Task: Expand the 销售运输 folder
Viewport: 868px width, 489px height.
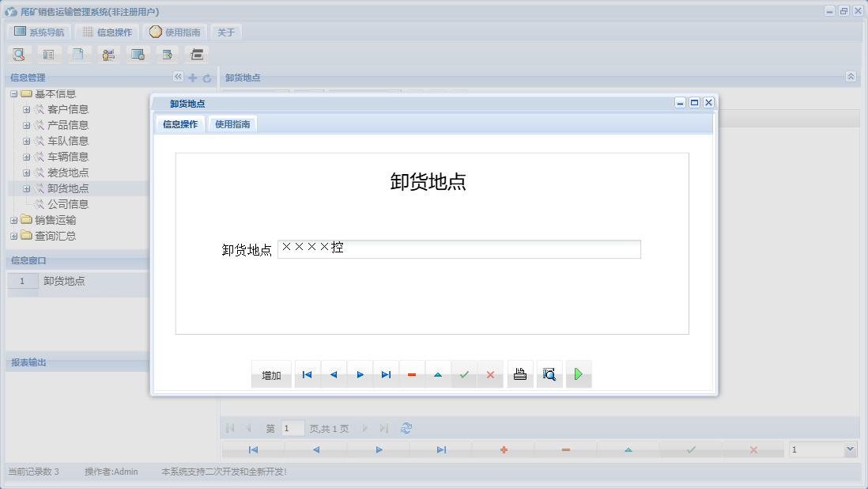Action: [x=13, y=220]
